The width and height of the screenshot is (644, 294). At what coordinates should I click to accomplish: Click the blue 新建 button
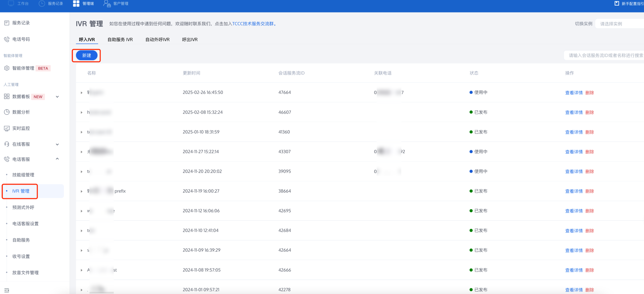tap(87, 55)
